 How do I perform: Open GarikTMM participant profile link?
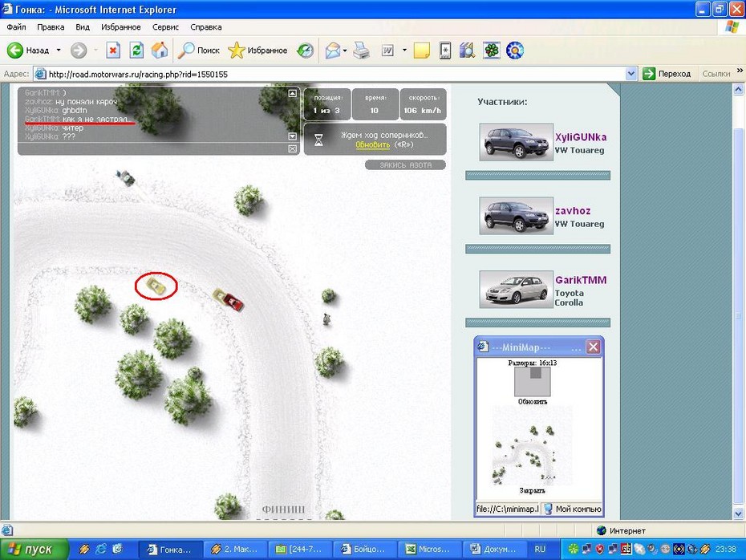(581, 280)
